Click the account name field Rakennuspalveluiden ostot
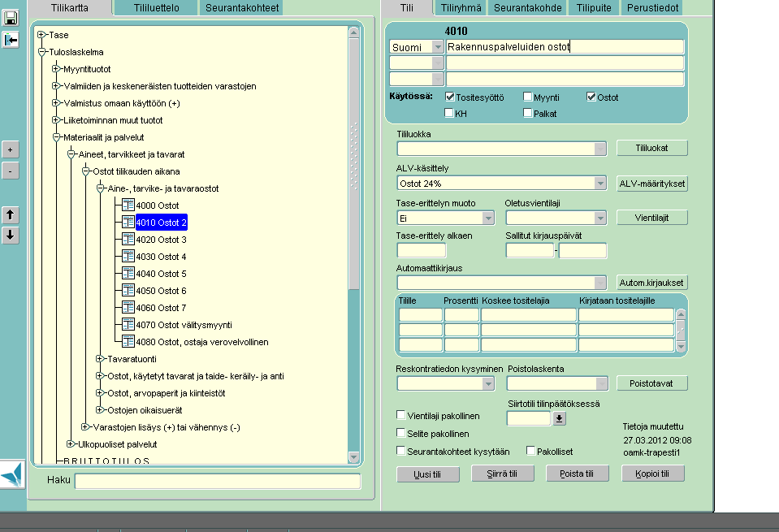Viewport: 779px width, 532px height. pos(565,46)
